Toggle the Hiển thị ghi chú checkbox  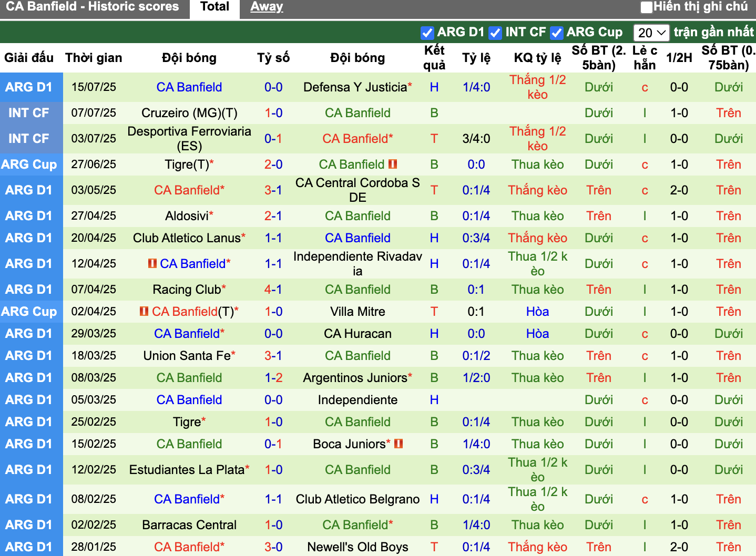click(646, 7)
